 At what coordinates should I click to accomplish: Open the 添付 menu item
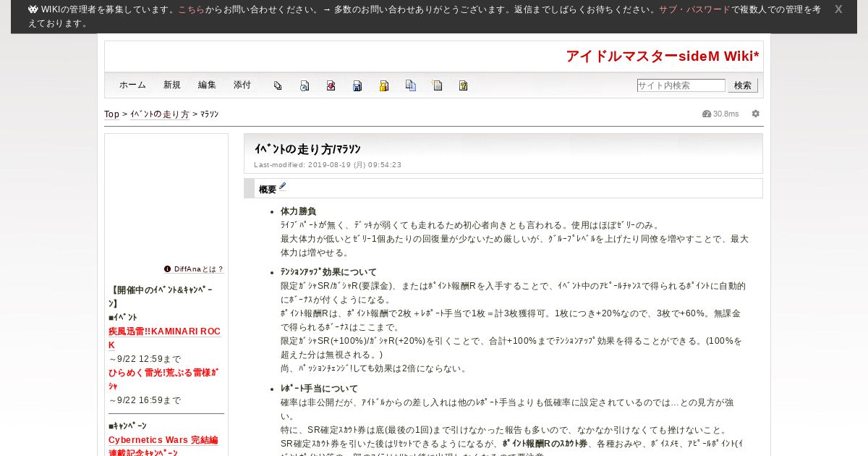(242, 85)
